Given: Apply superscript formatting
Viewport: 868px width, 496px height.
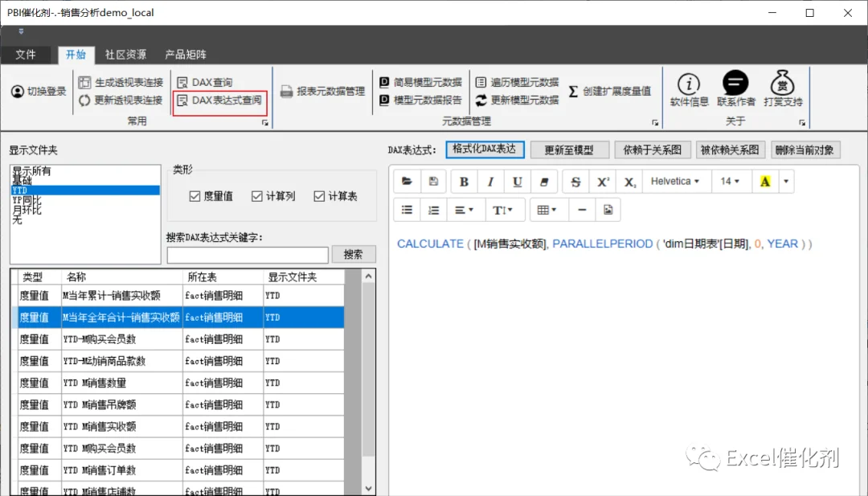Looking at the screenshot, I should (x=603, y=182).
